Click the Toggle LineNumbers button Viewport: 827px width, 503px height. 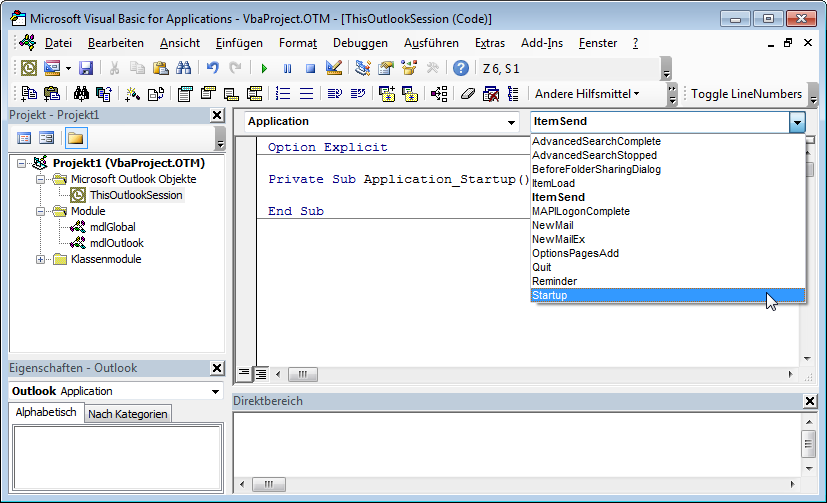746,94
